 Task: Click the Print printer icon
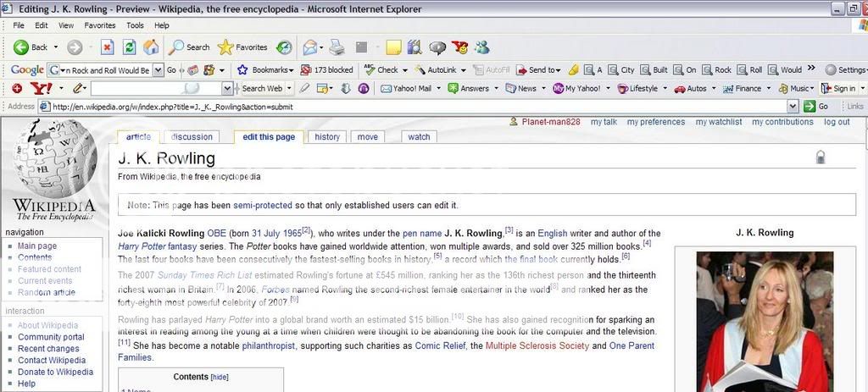tap(337, 47)
